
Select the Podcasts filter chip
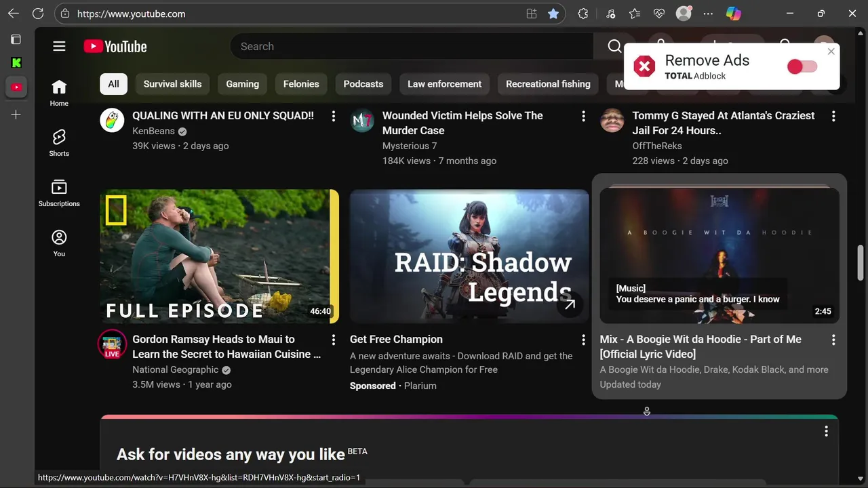[x=363, y=84]
